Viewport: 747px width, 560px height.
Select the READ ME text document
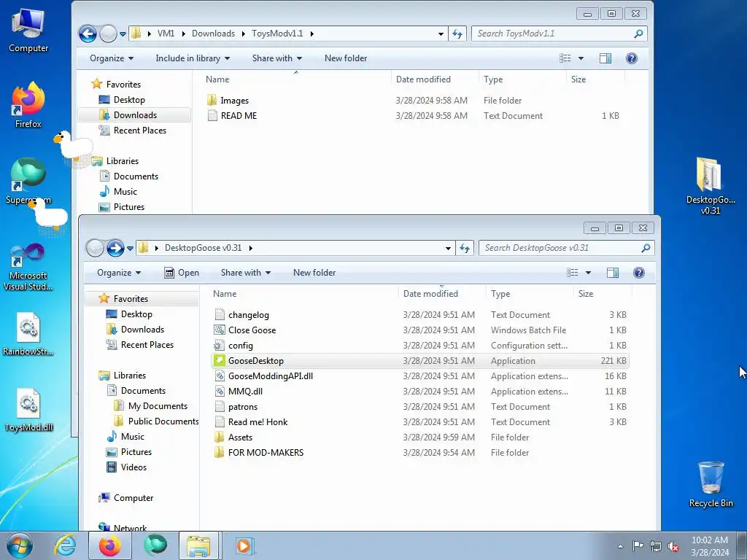pos(413,116)
